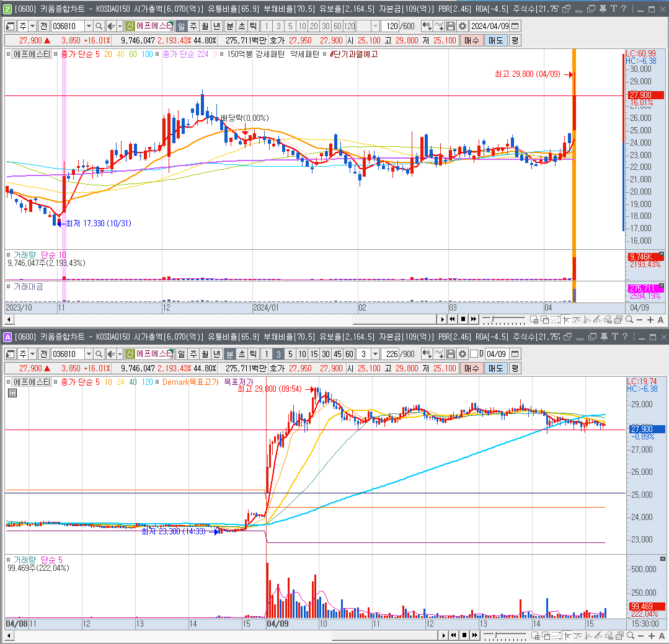Viewport: 669px width, 644px height.
Task: Toggle 거래량 단순 5 indicator box in bottom chart
Action: point(9,560)
